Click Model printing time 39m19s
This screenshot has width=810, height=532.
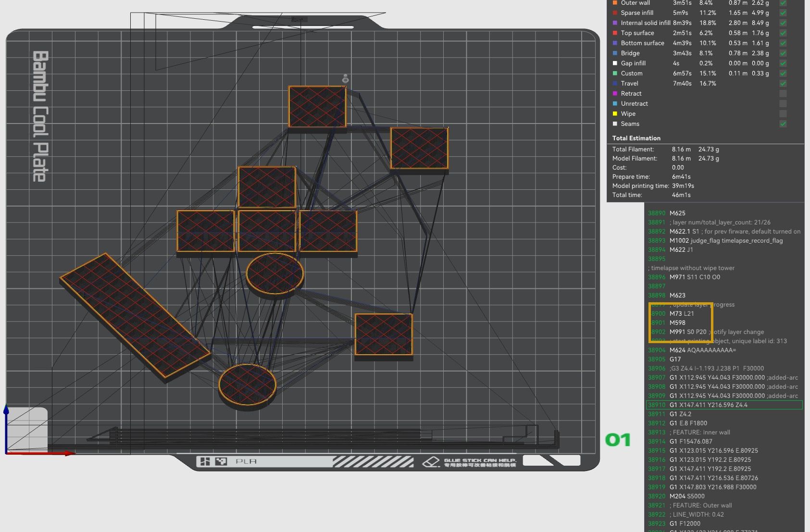(x=683, y=186)
